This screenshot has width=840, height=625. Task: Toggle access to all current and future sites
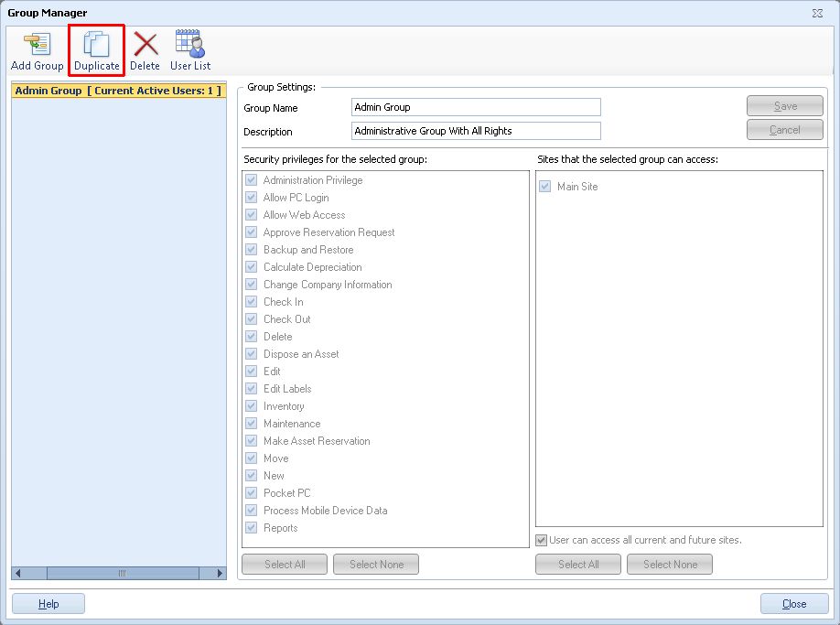(x=542, y=540)
